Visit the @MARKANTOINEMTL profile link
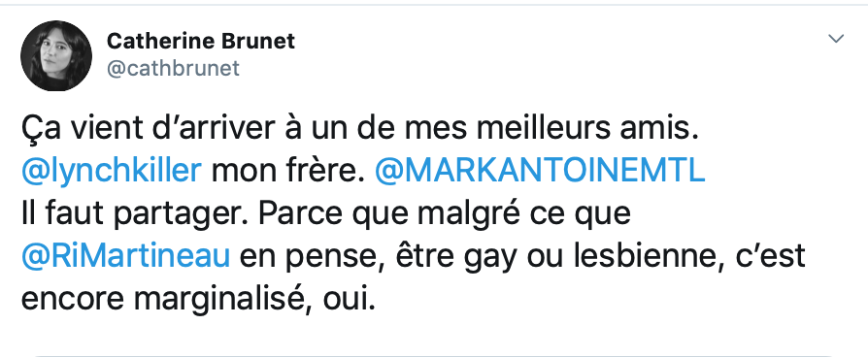Viewport: 868px width, 357px height. (540, 171)
